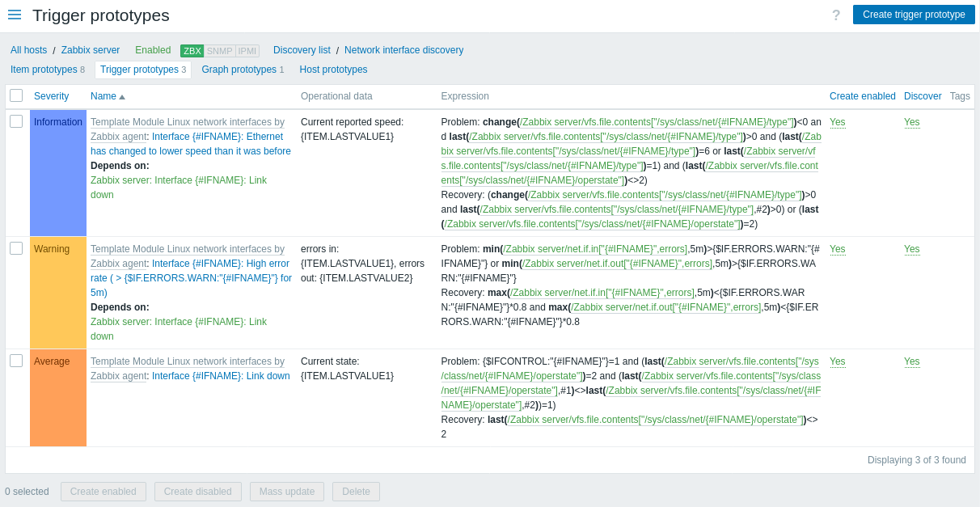980x507 pixels.
Task: Open Link down dependency in Information row
Action: 179,188
